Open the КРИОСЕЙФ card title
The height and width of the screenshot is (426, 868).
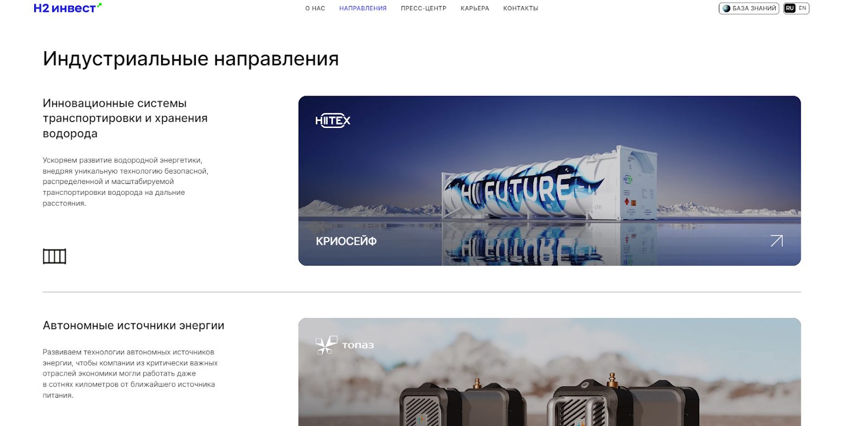[x=346, y=241]
